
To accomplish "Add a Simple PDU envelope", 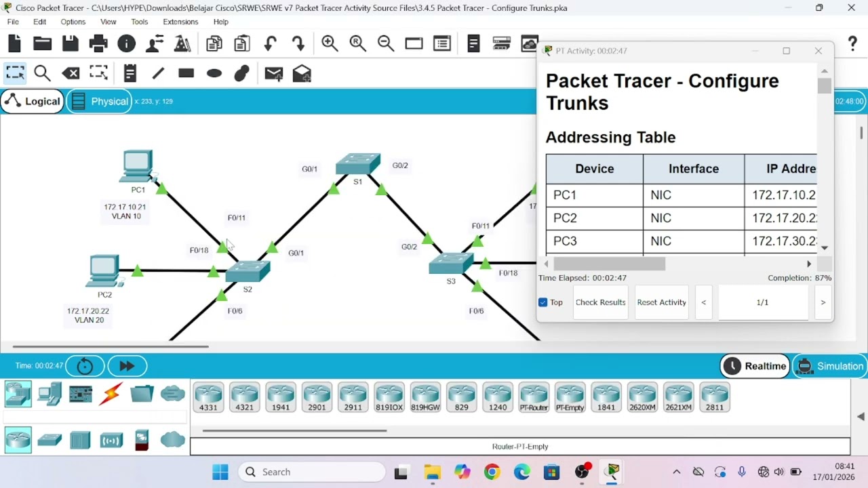I will [274, 74].
